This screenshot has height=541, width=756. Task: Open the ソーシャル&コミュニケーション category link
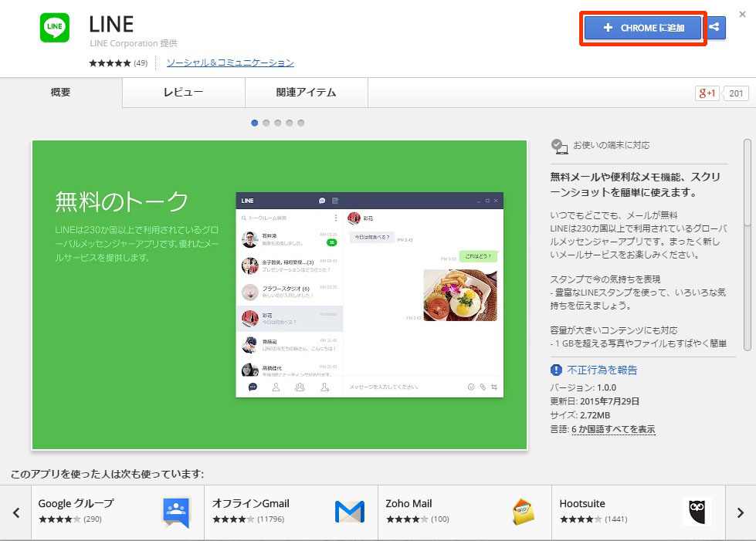[230, 63]
